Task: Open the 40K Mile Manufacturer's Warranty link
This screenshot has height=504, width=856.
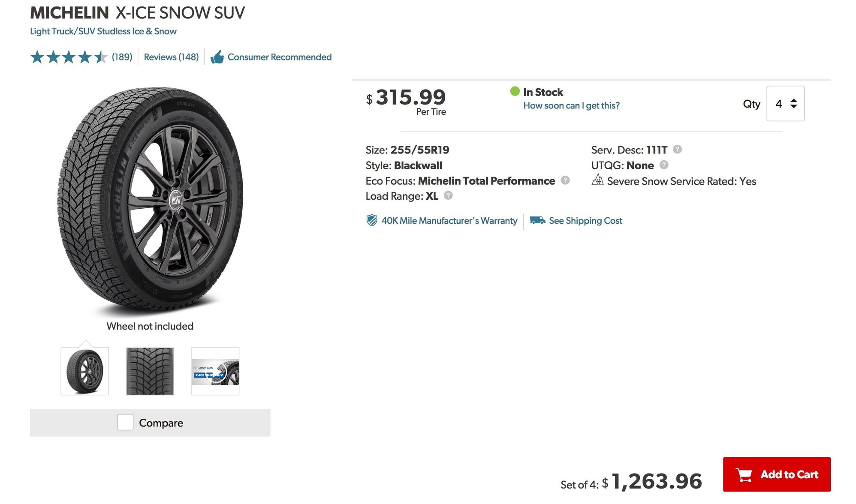Action: click(449, 221)
